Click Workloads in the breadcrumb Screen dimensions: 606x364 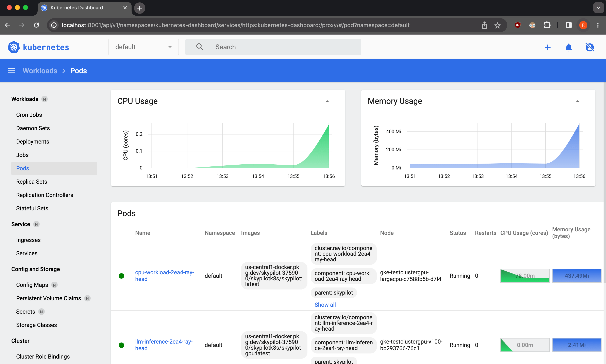click(40, 71)
